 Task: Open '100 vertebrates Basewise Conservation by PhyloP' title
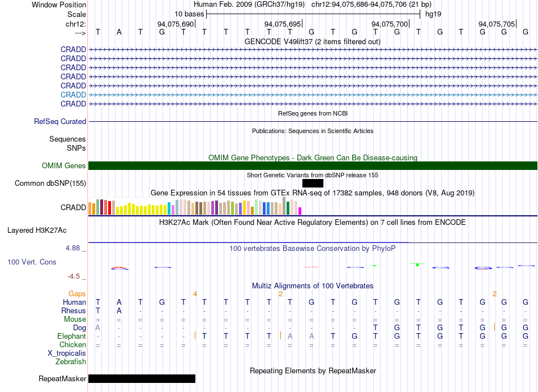point(313,248)
